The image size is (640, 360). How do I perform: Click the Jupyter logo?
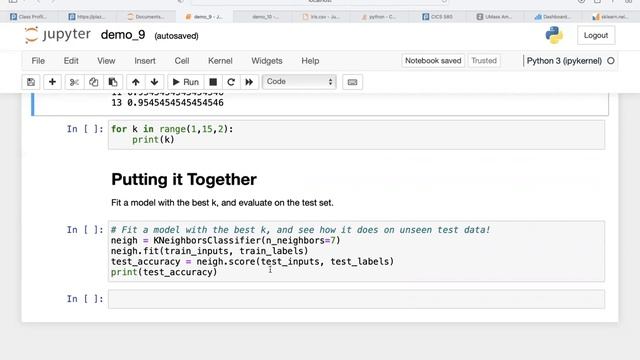[x=58, y=35]
